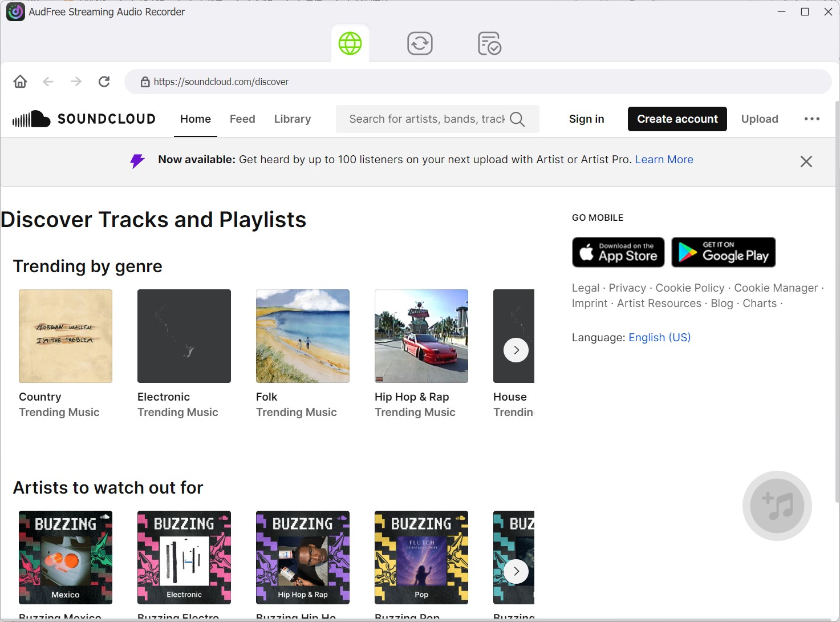Open the converted history icon

489,43
